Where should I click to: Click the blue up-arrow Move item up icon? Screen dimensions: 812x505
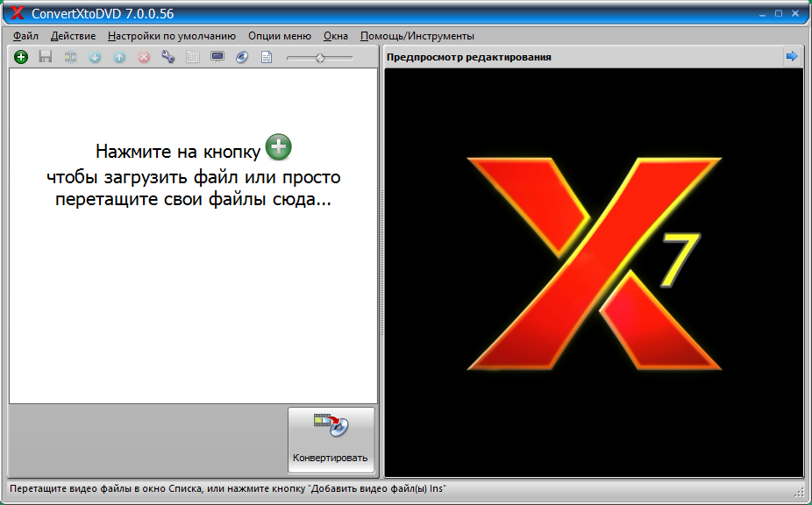tap(119, 56)
